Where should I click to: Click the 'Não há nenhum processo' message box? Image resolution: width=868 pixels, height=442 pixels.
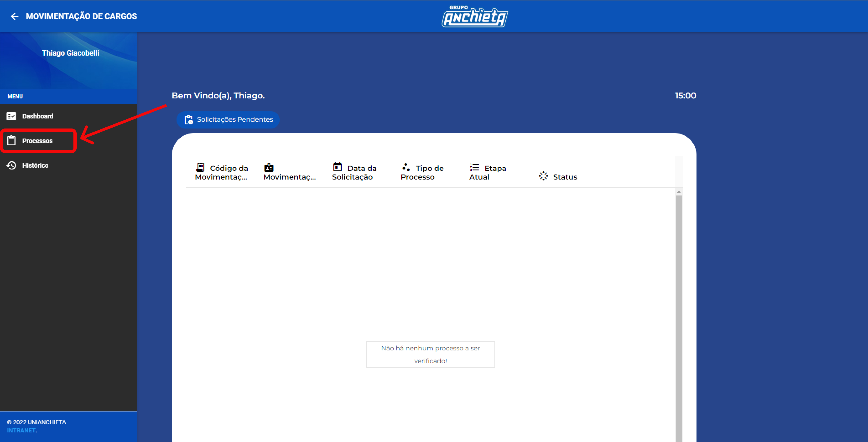pos(430,355)
